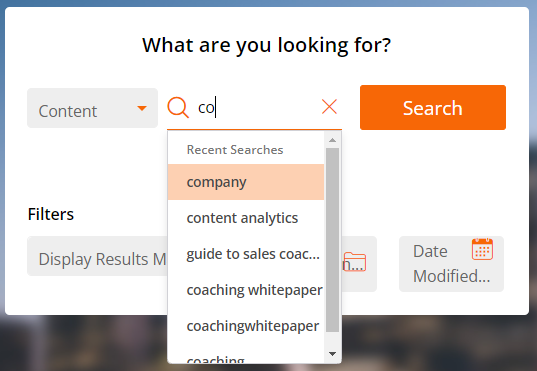Choose "content analytics" from recent searches
This screenshot has width=537, height=371.
coord(246,218)
